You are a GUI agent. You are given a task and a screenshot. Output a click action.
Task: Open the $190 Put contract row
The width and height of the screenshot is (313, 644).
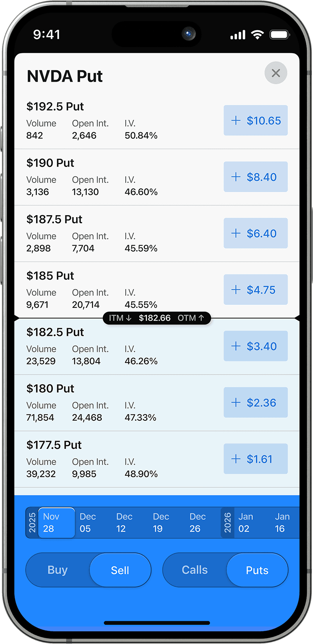pyautogui.click(x=117, y=177)
